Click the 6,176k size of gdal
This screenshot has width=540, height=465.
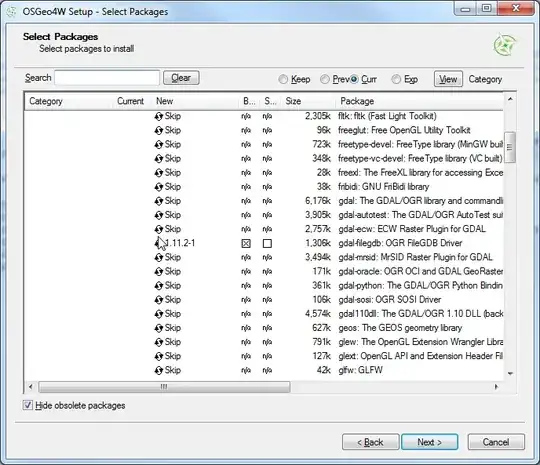318,201
